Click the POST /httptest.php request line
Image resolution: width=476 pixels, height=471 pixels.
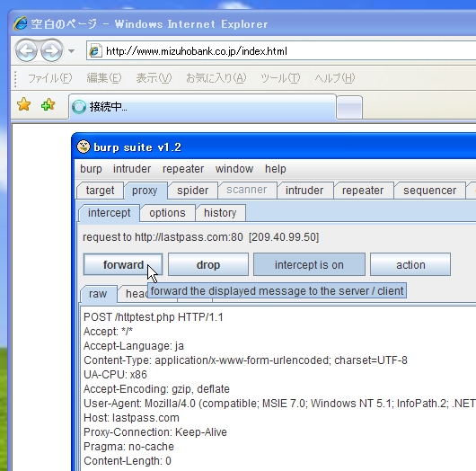click(x=154, y=317)
